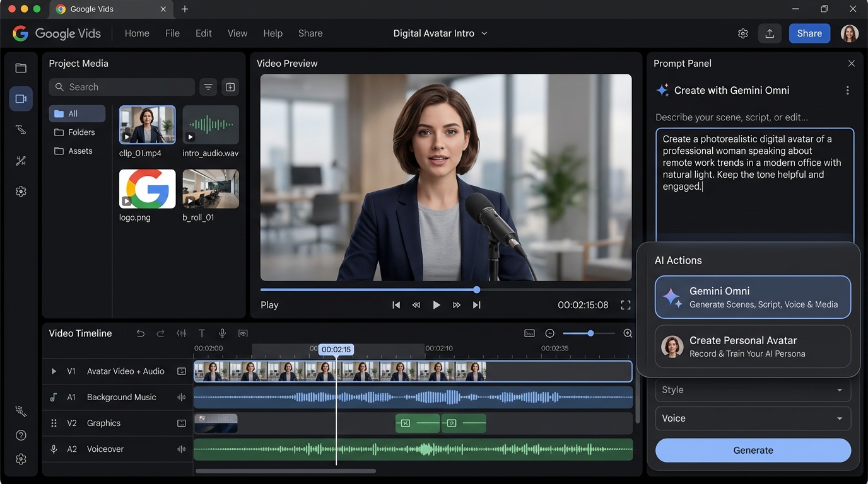Choose Create Personal Avatar action
Viewport: 868px width, 484px height.
753,347
